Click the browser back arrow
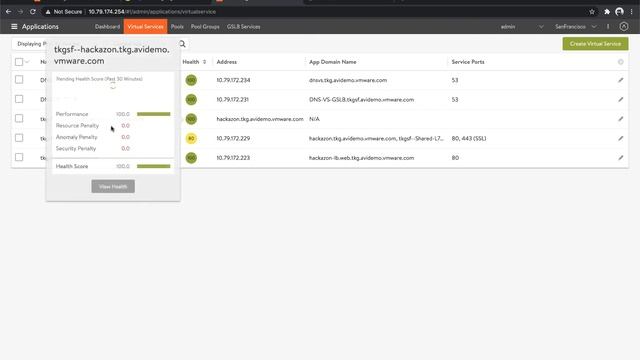This screenshot has width=640, height=360. pos(9,12)
